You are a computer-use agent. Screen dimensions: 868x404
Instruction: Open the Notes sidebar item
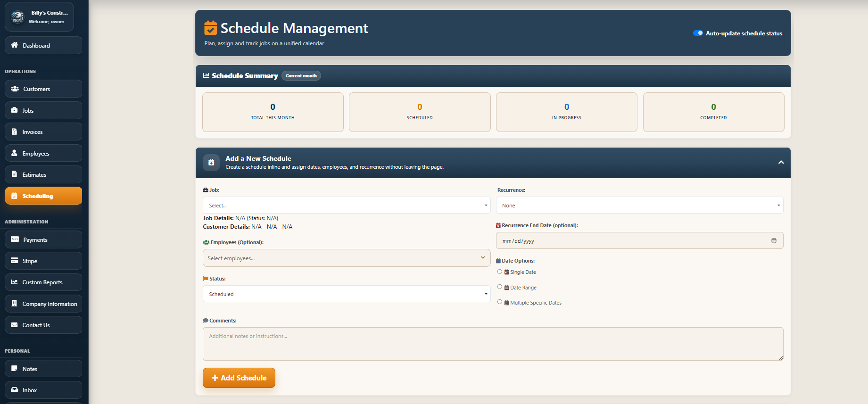[x=43, y=369]
